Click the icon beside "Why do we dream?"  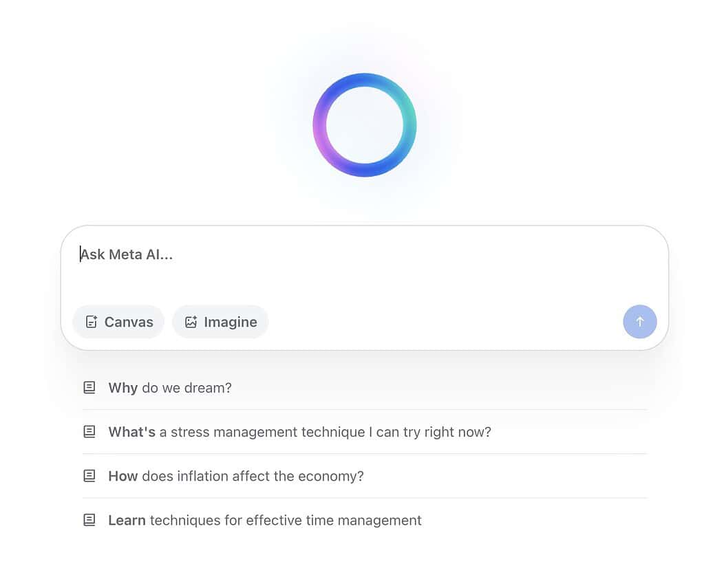[x=89, y=388]
